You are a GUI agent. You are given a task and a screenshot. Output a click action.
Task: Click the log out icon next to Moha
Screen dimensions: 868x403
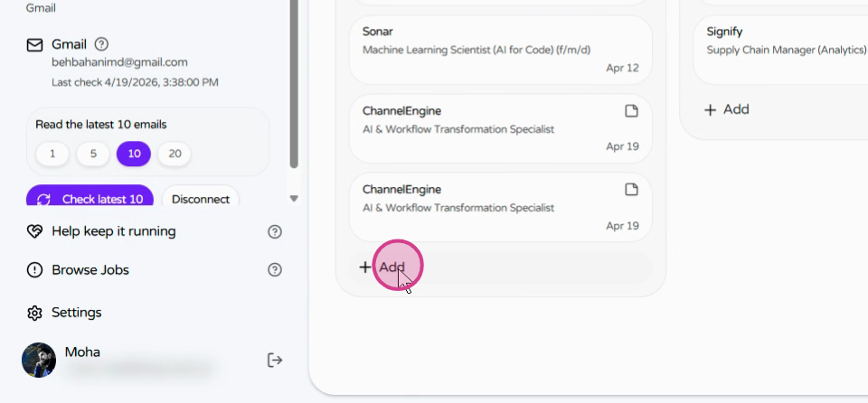275,361
